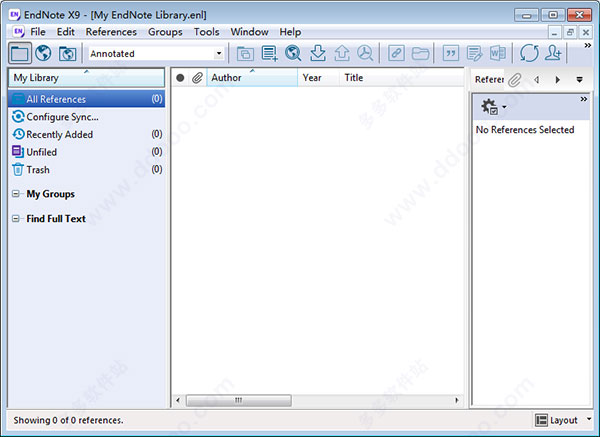
Task: Go to previous reference arrow
Action: pyautogui.click(x=537, y=80)
